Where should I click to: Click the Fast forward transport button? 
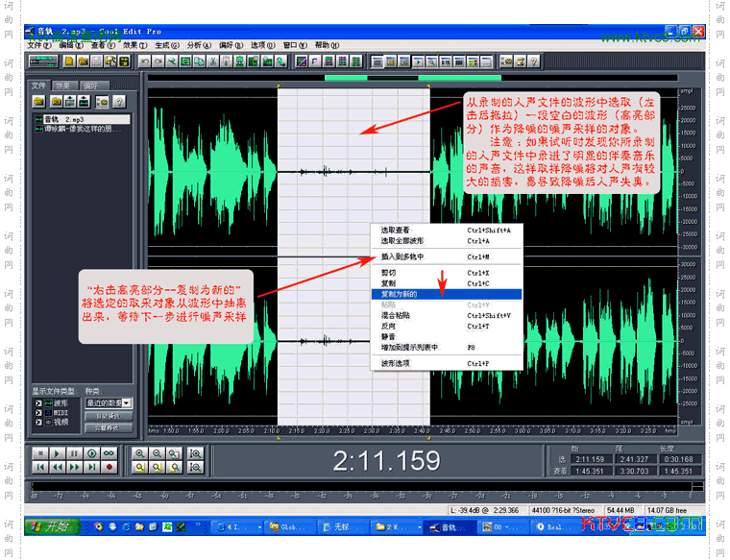coord(75,467)
